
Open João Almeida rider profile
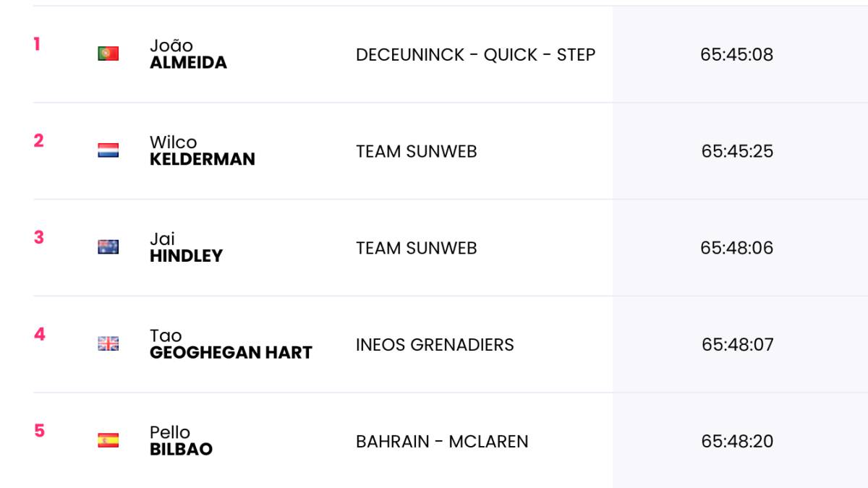click(x=188, y=54)
